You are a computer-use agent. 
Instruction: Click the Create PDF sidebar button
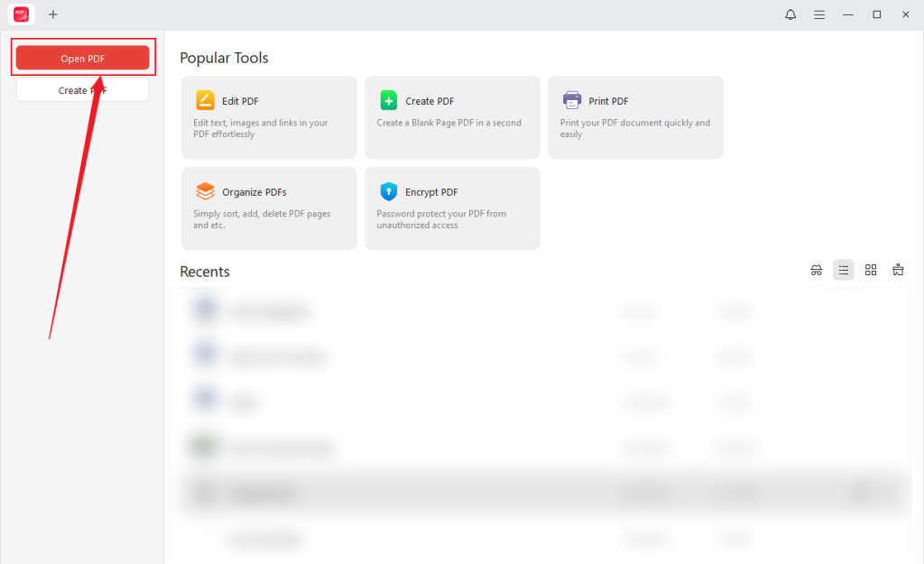point(82,90)
